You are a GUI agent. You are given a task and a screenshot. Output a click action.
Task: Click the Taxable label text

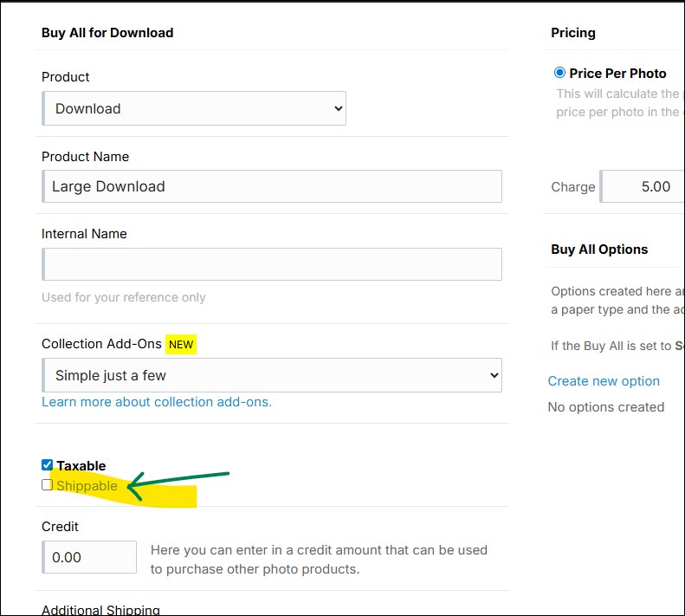coord(81,466)
